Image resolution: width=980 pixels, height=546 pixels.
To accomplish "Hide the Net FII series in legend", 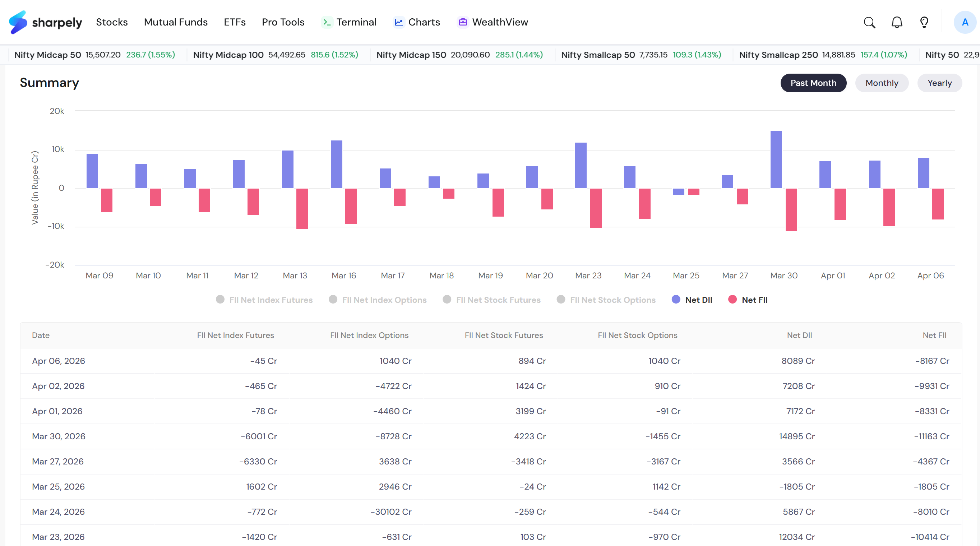I will click(748, 300).
